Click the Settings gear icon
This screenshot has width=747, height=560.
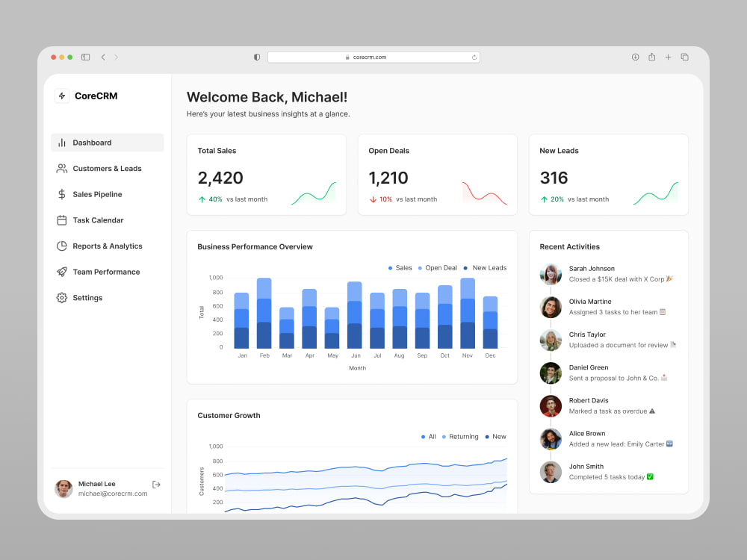click(x=62, y=298)
